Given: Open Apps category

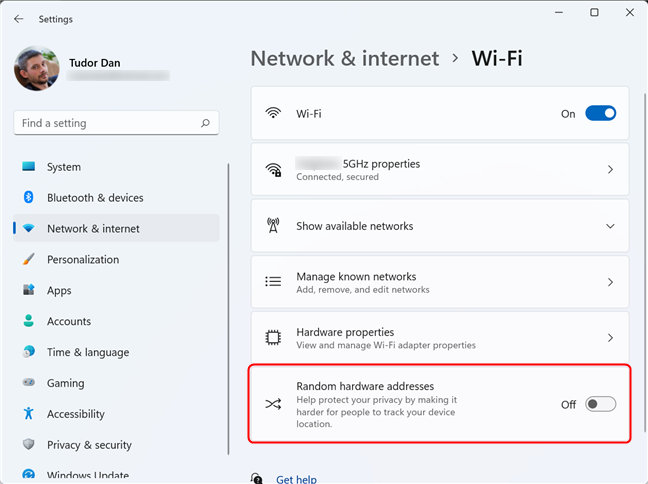Looking at the screenshot, I should 116,290.
